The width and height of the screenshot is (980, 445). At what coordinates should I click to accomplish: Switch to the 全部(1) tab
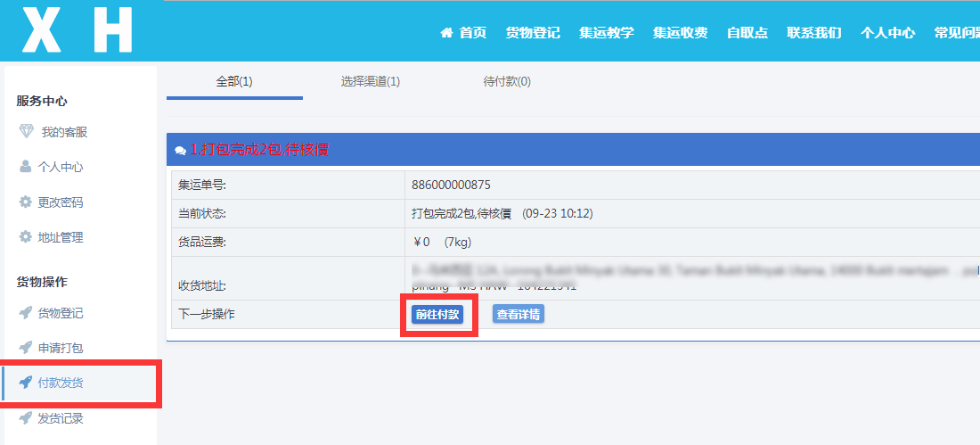point(234,82)
